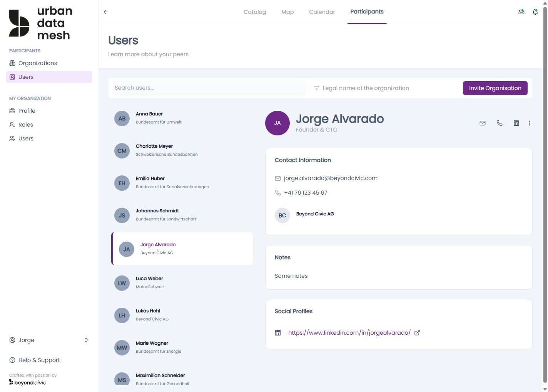Click the JA avatar in profile header

pos(277,123)
